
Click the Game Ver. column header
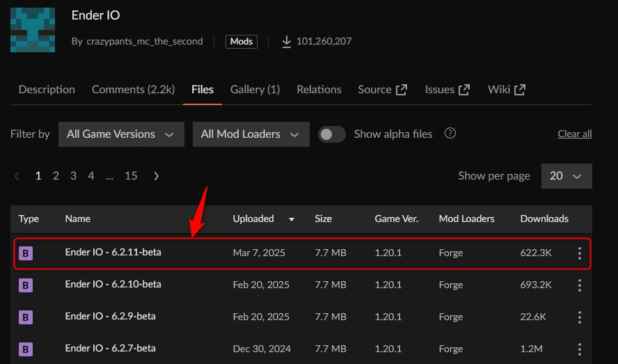pos(397,219)
